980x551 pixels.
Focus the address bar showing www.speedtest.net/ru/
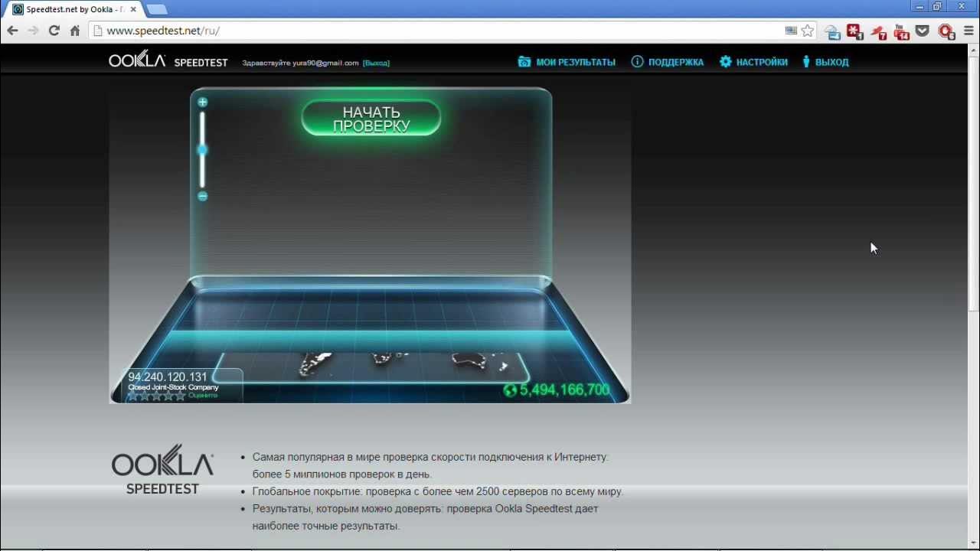coord(436,31)
